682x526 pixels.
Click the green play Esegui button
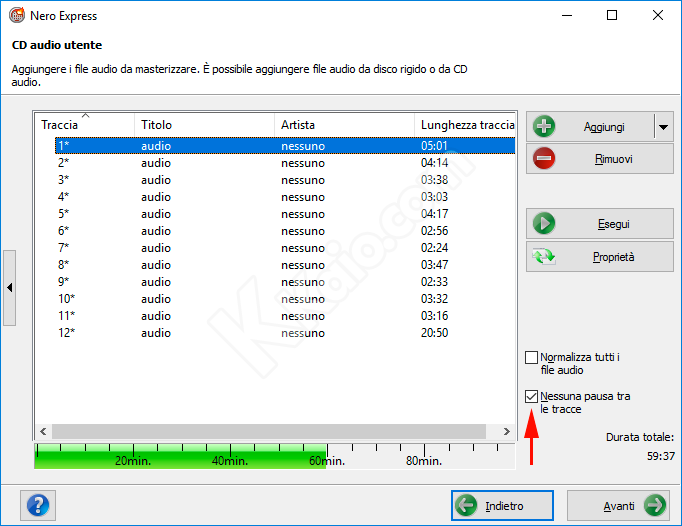[x=600, y=224]
